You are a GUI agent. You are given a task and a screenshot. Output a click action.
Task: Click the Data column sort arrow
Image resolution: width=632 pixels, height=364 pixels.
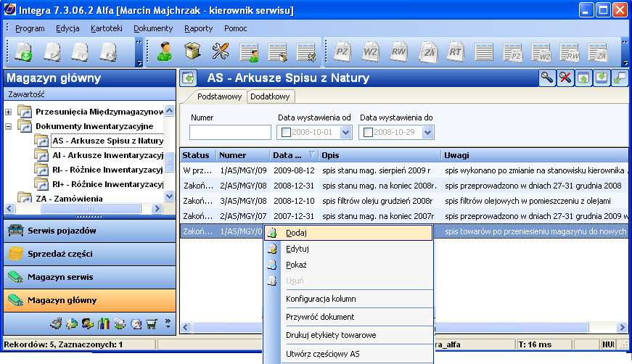pos(311,154)
